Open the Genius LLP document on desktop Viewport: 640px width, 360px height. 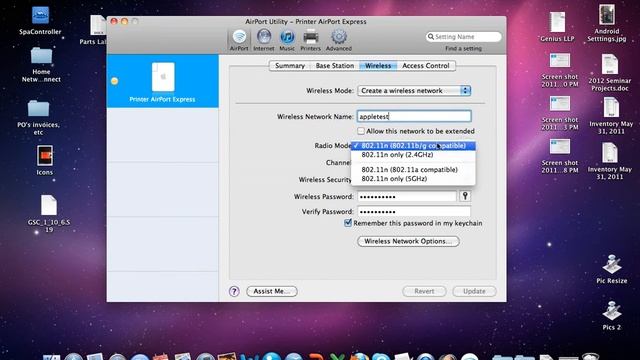click(557, 27)
